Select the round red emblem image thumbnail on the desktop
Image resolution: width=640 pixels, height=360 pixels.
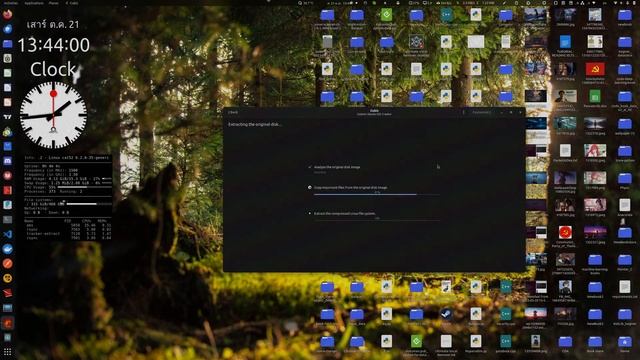point(565,232)
